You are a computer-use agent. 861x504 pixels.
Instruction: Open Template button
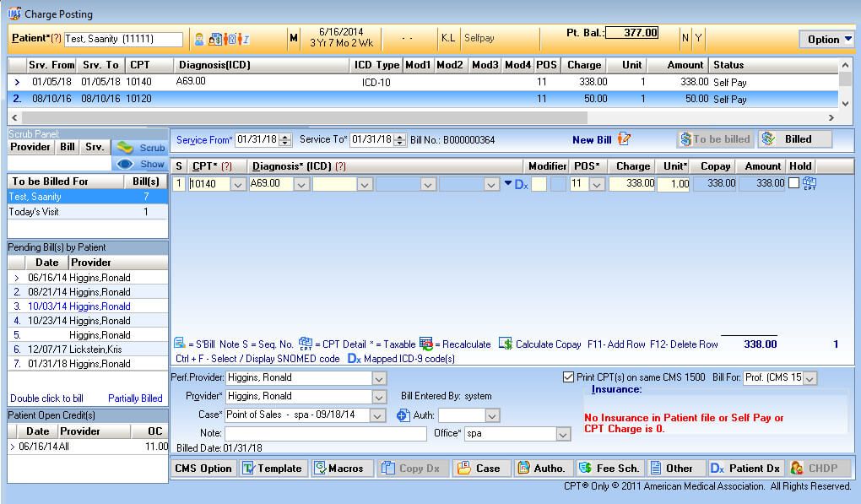(x=273, y=469)
